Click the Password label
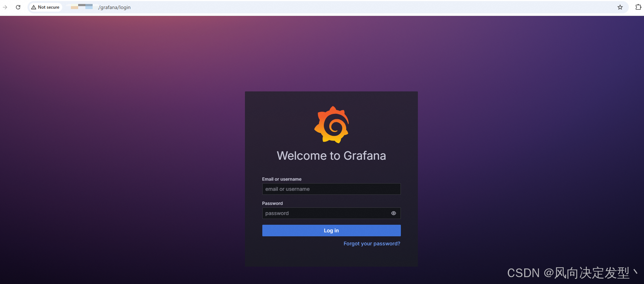644x284 pixels. coord(272,203)
